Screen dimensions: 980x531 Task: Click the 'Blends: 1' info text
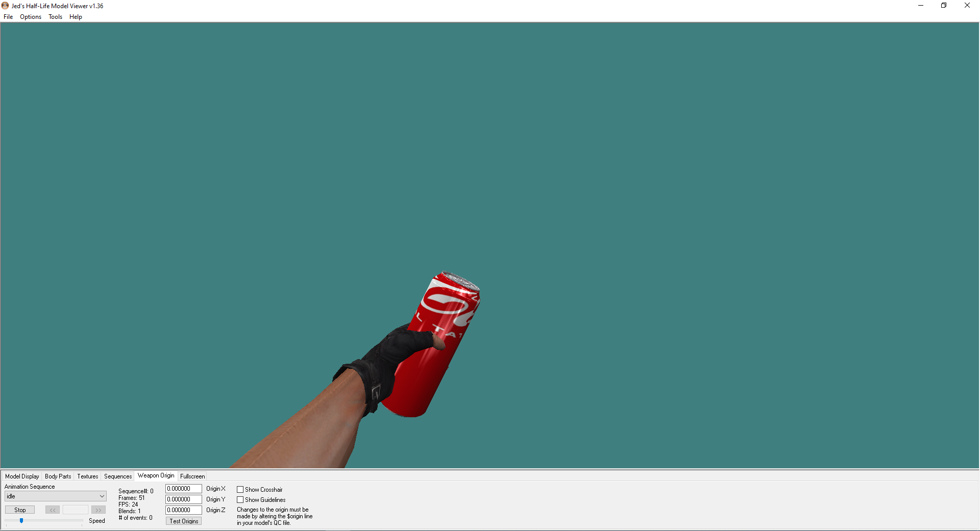pyautogui.click(x=130, y=511)
